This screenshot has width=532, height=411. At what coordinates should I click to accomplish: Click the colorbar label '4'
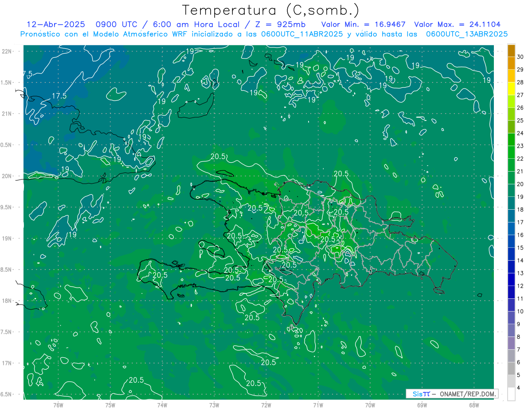(519, 388)
